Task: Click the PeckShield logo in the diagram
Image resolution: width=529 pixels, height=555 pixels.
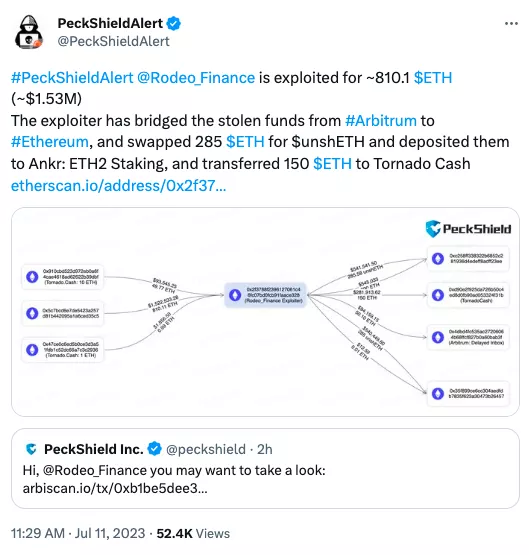Action: click(468, 229)
